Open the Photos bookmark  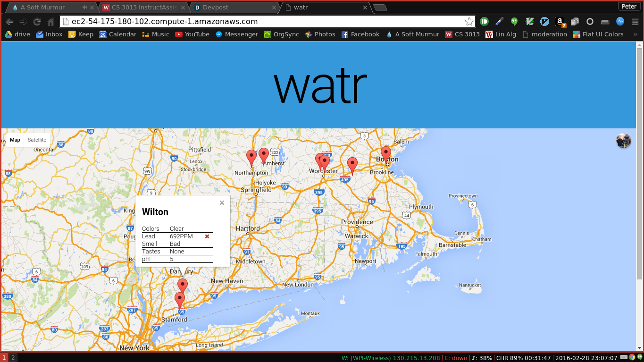[x=320, y=34]
